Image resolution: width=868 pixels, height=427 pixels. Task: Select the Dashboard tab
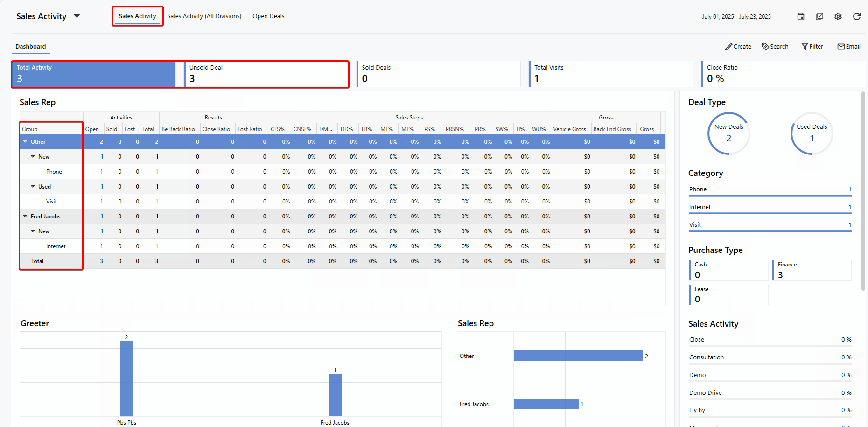31,47
